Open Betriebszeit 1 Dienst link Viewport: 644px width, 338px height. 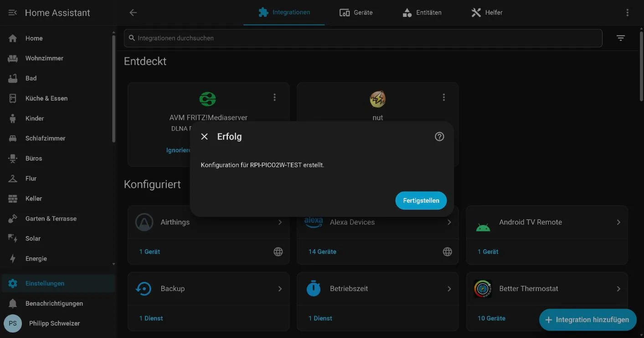point(320,318)
